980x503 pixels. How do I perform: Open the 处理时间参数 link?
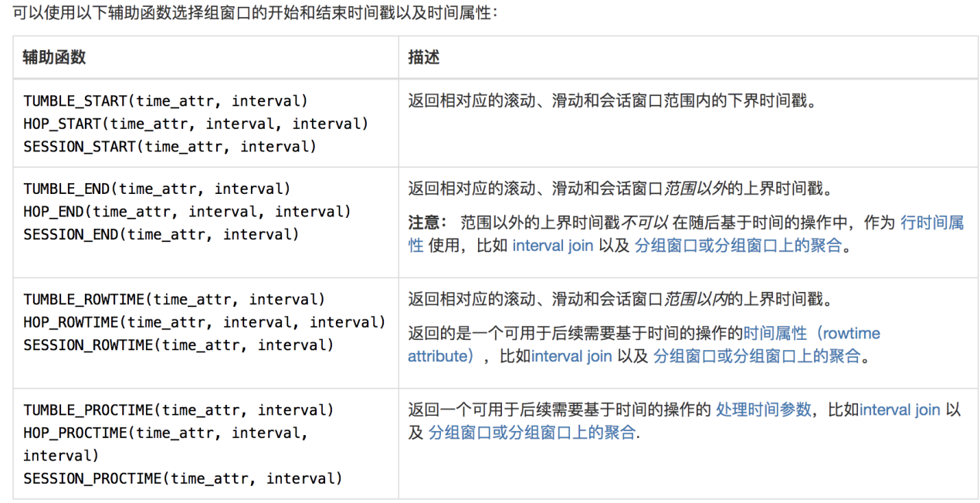pos(764,410)
